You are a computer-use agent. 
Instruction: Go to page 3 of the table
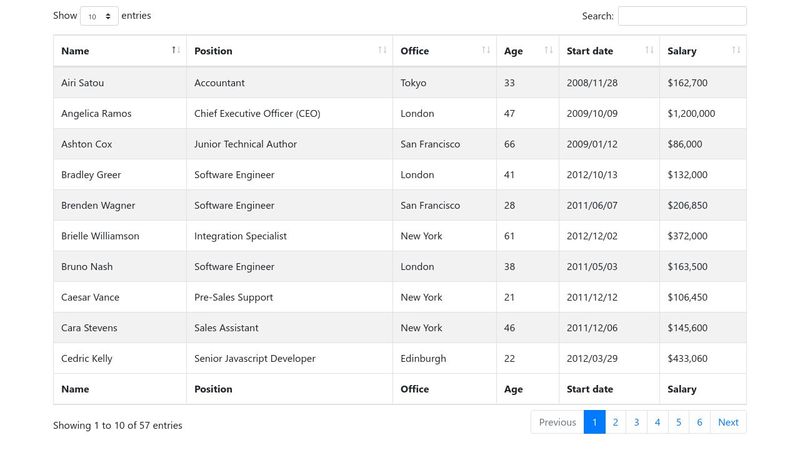(x=636, y=422)
